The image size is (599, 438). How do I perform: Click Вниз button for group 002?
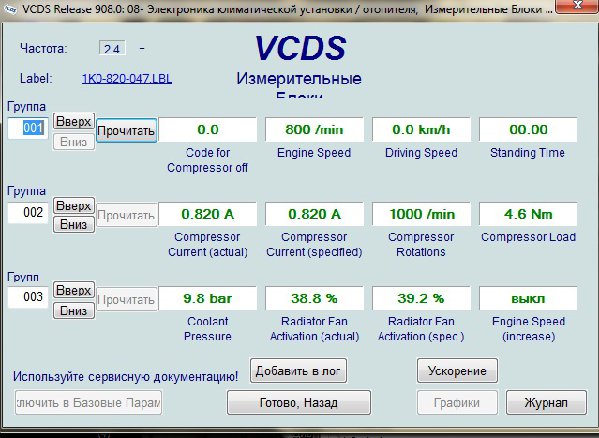click(74, 225)
